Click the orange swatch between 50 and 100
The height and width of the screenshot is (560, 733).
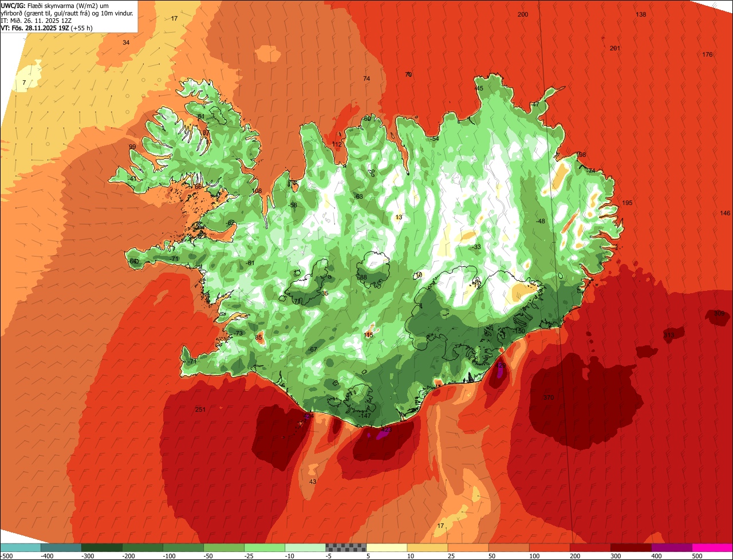(509, 547)
